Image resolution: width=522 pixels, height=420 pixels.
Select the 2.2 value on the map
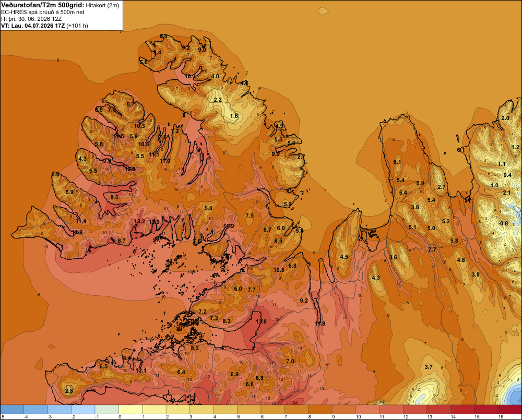click(218, 100)
